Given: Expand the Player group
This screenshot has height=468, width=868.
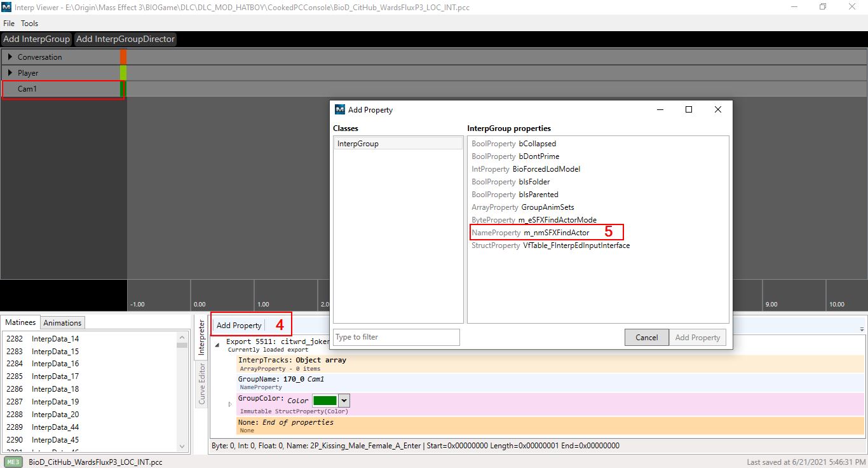Looking at the screenshot, I should coord(10,73).
